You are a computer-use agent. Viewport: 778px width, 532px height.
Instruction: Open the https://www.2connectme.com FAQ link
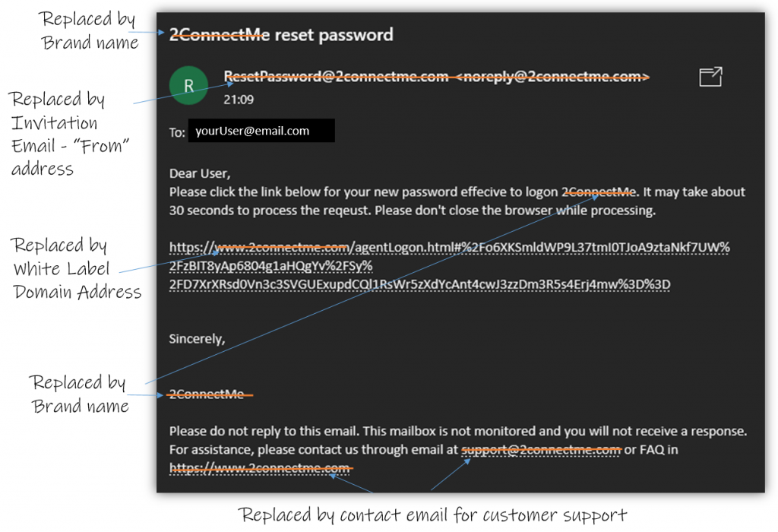(260, 468)
